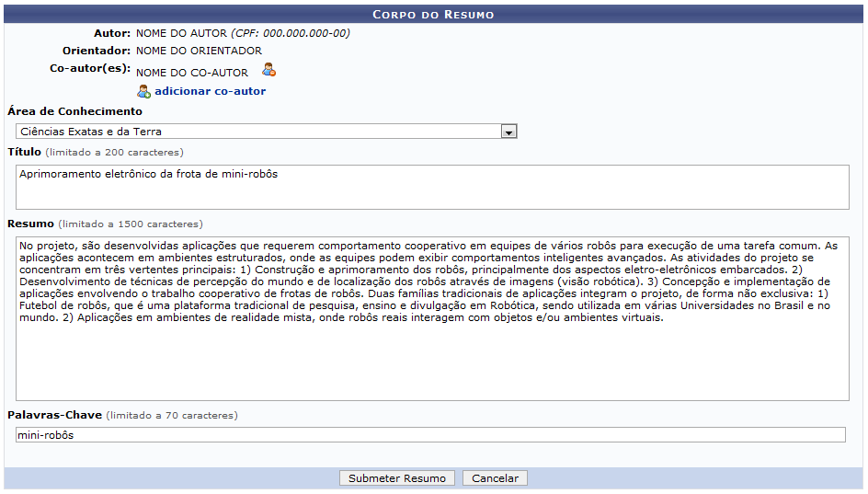Click inside the Resumo text area
Image resolution: width=868 pixels, height=494 pixels.
(x=432, y=359)
